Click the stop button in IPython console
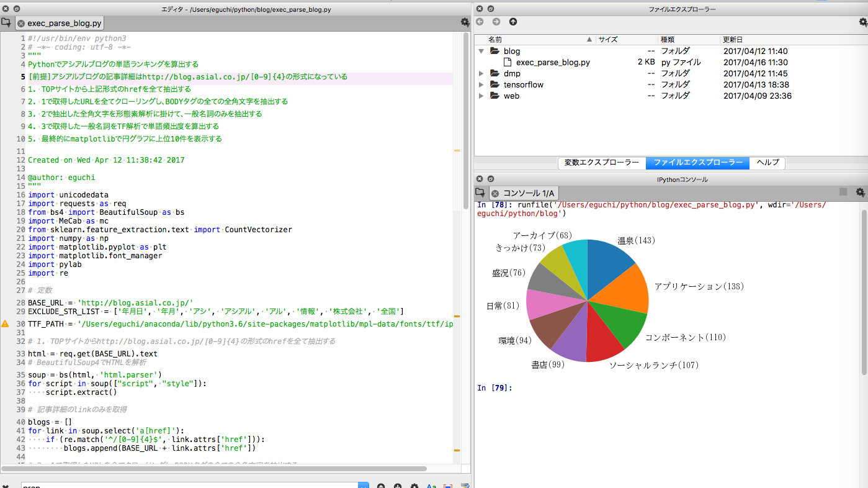This screenshot has width=868, height=488. (x=843, y=192)
